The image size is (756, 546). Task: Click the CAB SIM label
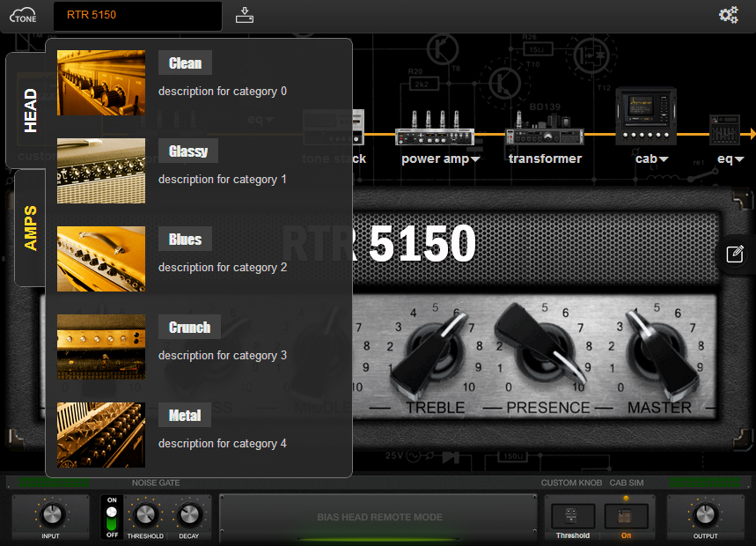pos(627,483)
